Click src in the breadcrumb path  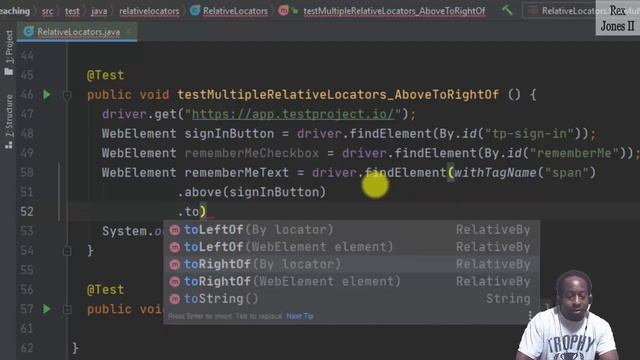point(47,11)
